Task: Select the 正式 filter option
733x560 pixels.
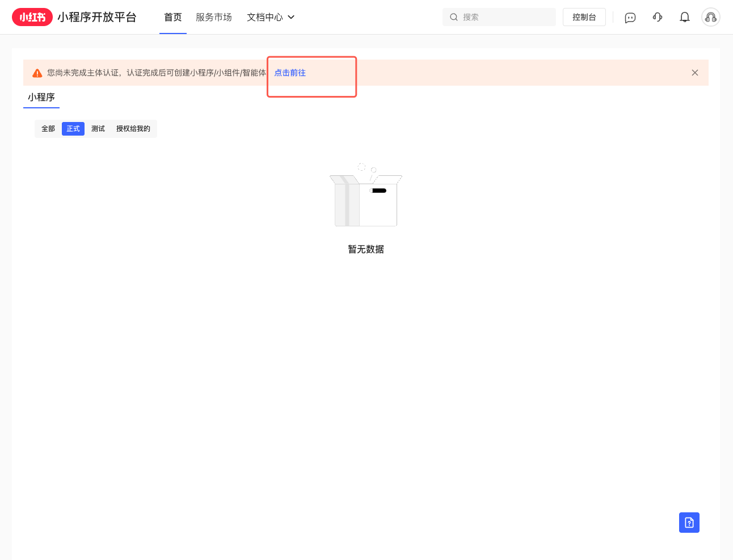Action: [73, 129]
